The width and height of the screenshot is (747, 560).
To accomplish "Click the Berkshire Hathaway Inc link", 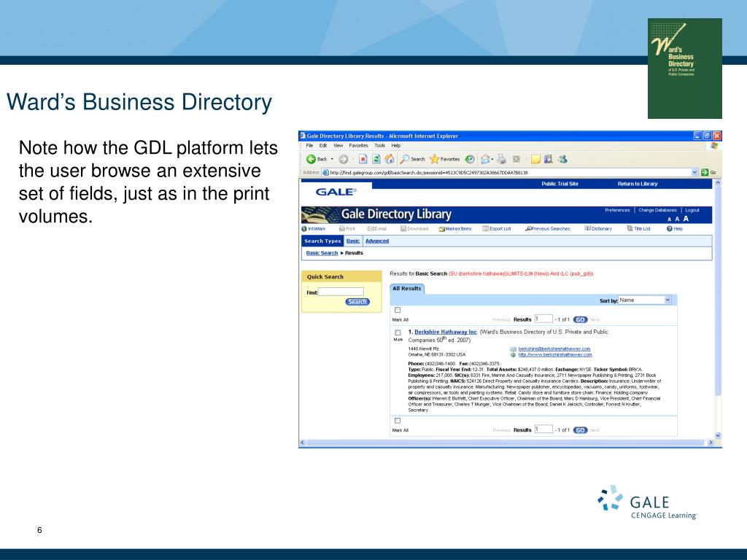I will tap(446, 332).
